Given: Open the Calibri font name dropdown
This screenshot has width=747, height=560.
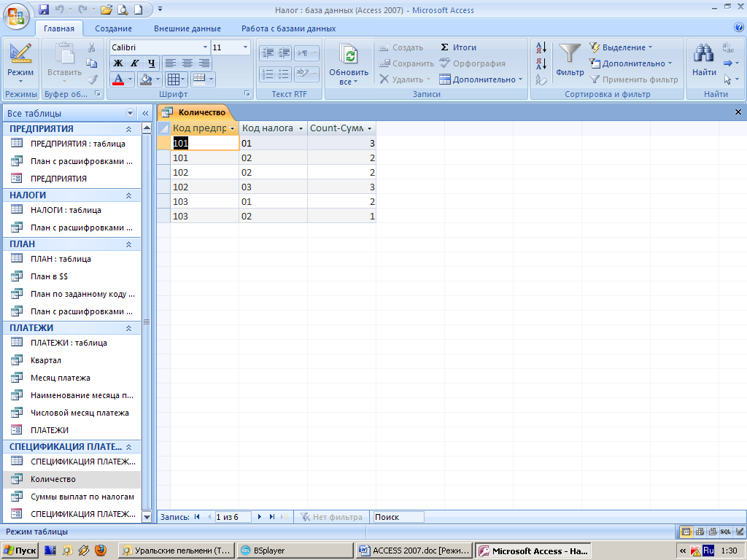Looking at the screenshot, I should 205,47.
